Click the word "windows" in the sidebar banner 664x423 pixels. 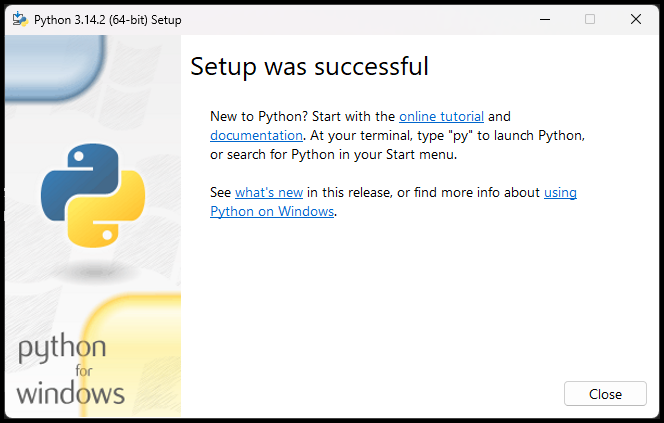(x=70, y=391)
